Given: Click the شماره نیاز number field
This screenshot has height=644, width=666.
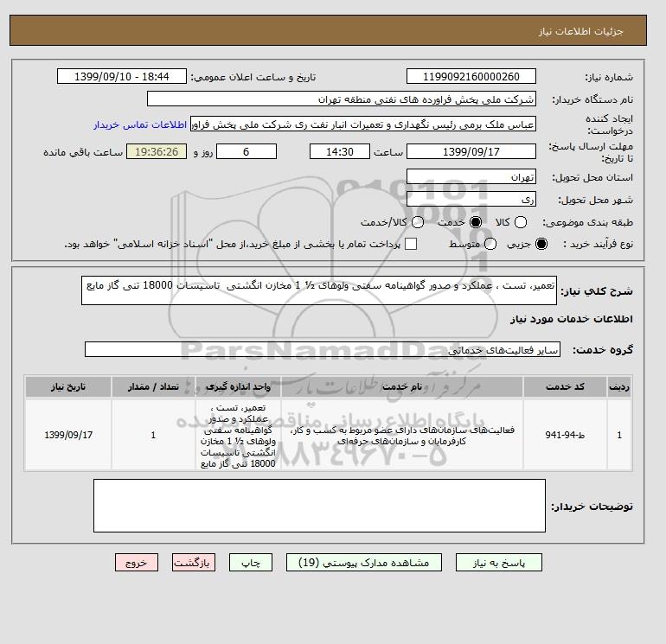Looking at the screenshot, I should (471, 76).
